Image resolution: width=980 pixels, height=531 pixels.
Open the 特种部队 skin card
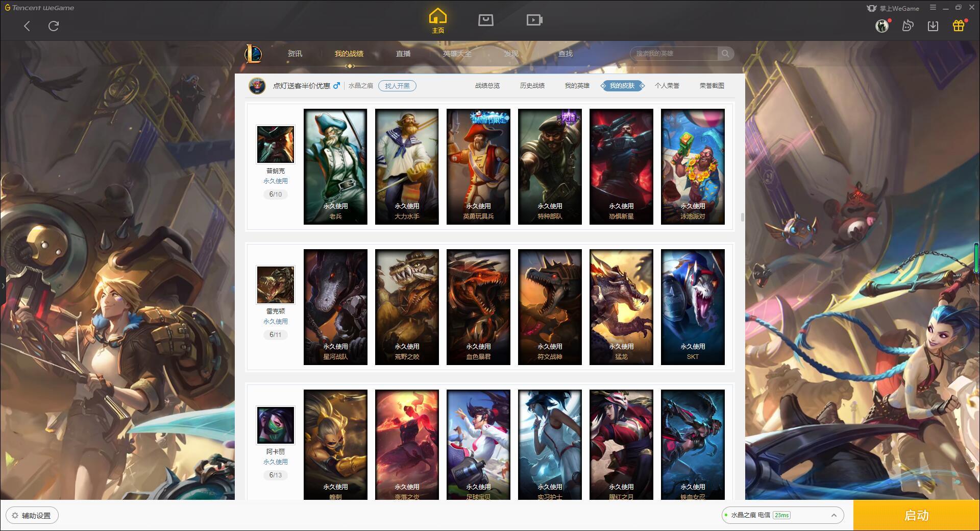(x=550, y=166)
